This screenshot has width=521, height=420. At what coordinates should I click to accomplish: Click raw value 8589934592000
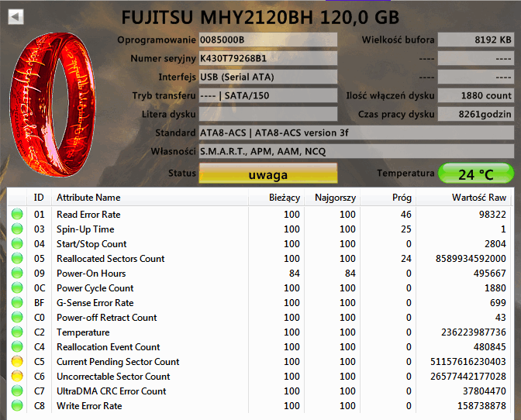[471, 259]
